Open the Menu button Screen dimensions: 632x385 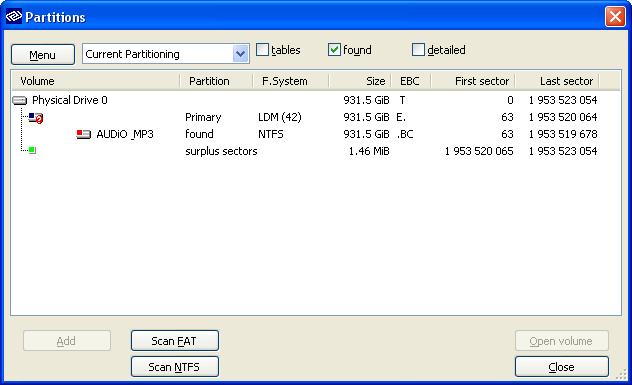tap(43, 54)
